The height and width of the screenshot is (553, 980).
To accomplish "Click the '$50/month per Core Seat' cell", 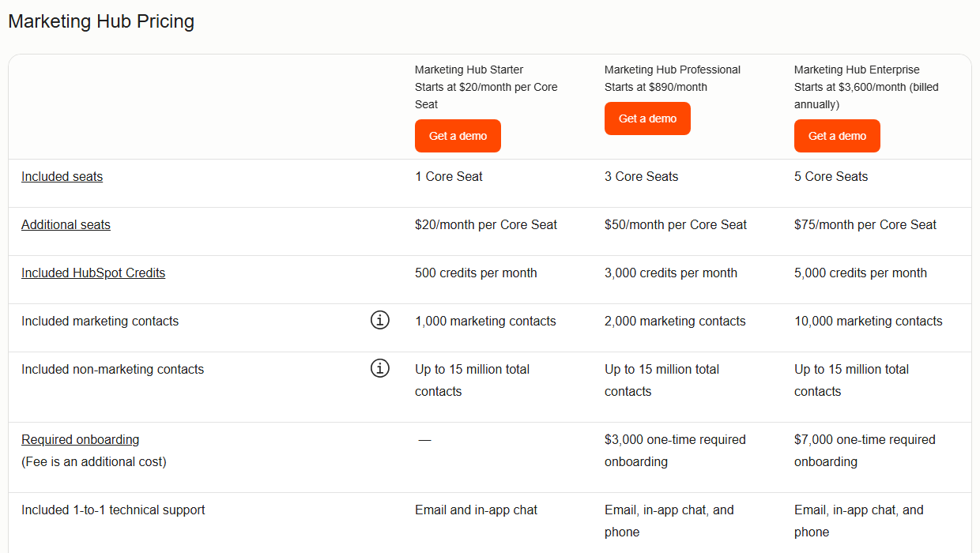I will pyautogui.click(x=676, y=225).
